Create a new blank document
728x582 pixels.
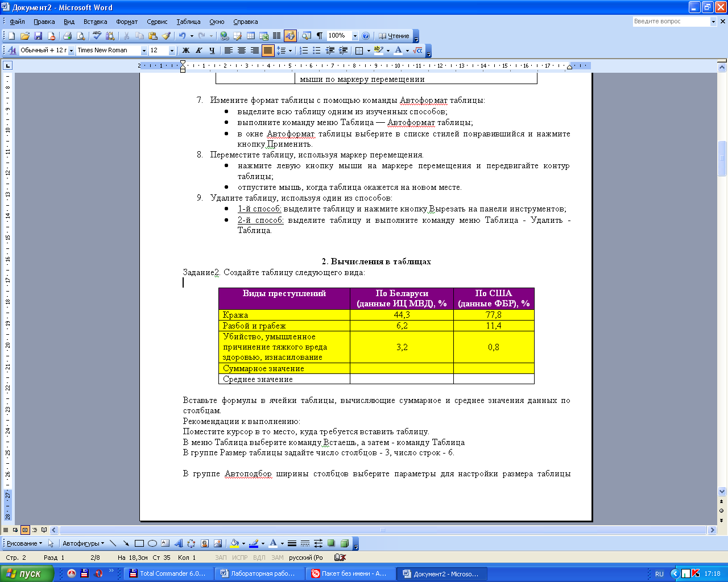click(11, 36)
